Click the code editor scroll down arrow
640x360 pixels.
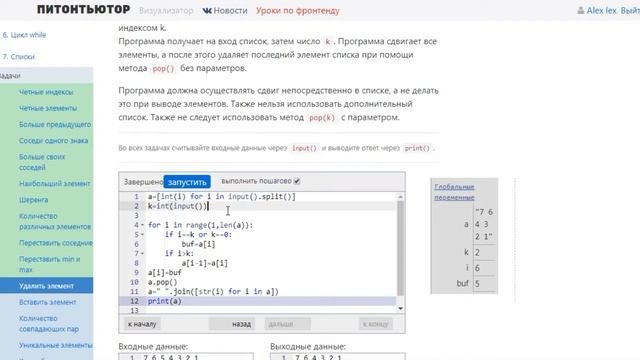coord(400,309)
